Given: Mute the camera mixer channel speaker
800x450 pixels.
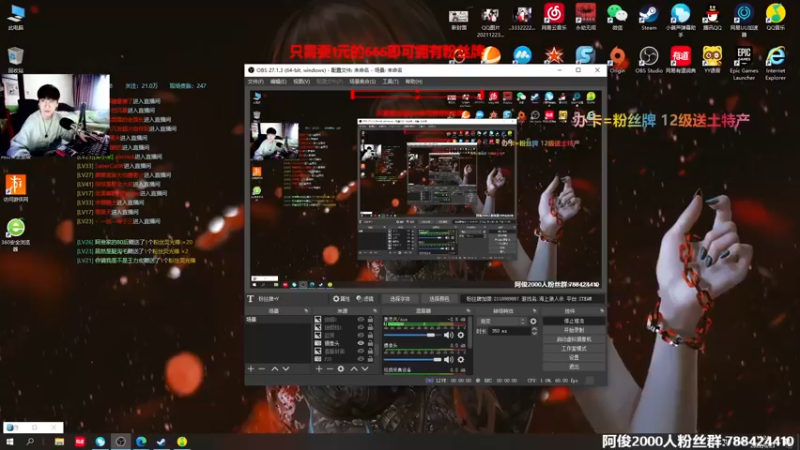Looking at the screenshot, I should (x=448, y=360).
